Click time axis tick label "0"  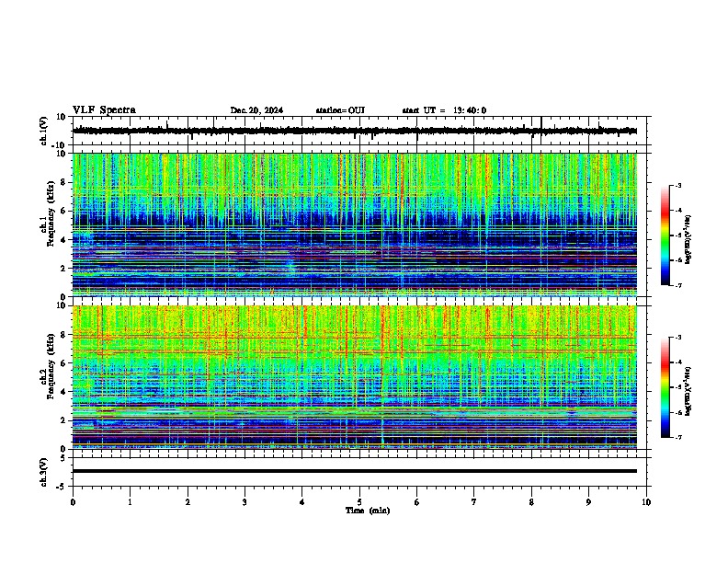(x=73, y=502)
